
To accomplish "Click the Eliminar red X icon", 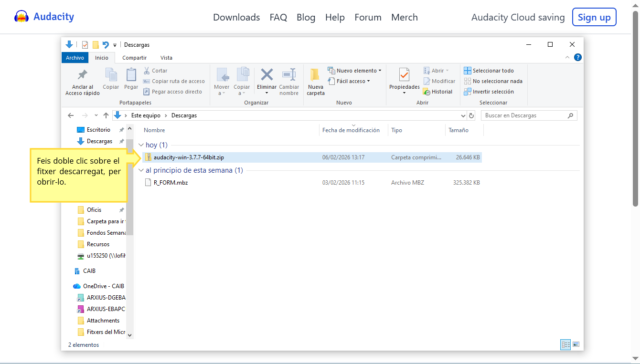I will tap(267, 75).
